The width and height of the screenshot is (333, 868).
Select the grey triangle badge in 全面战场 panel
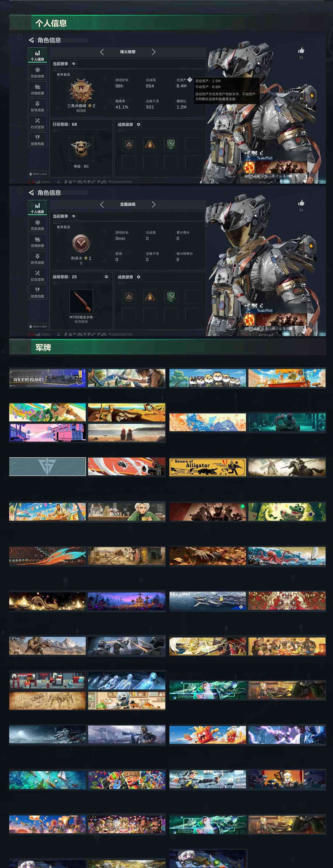(x=129, y=296)
